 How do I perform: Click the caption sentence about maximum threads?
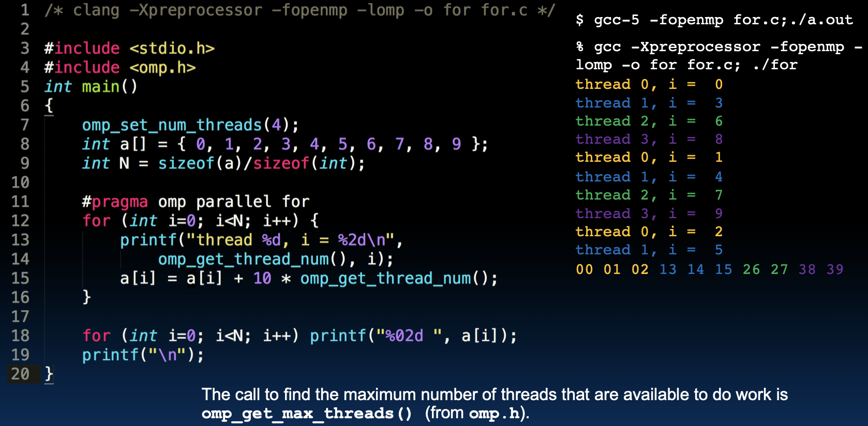[495, 404]
